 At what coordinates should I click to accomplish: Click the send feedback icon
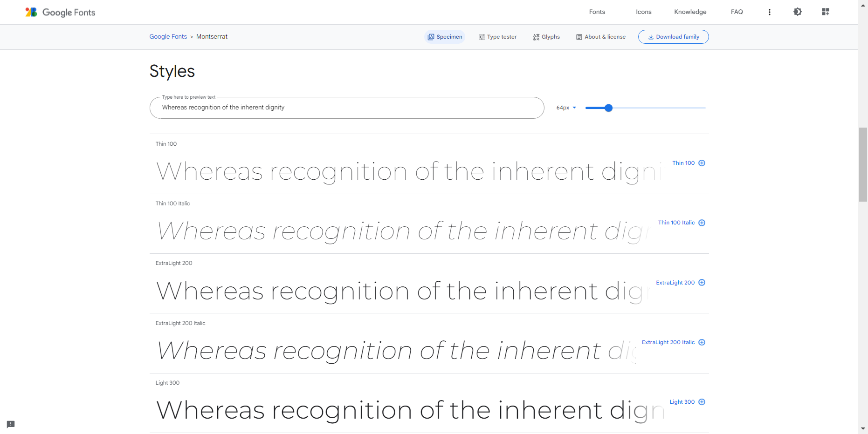pyautogui.click(x=11, y=424)
